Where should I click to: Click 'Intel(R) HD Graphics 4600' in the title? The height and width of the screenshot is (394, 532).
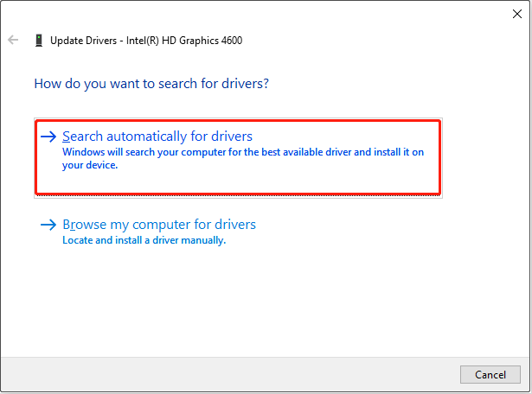point(177,40)
